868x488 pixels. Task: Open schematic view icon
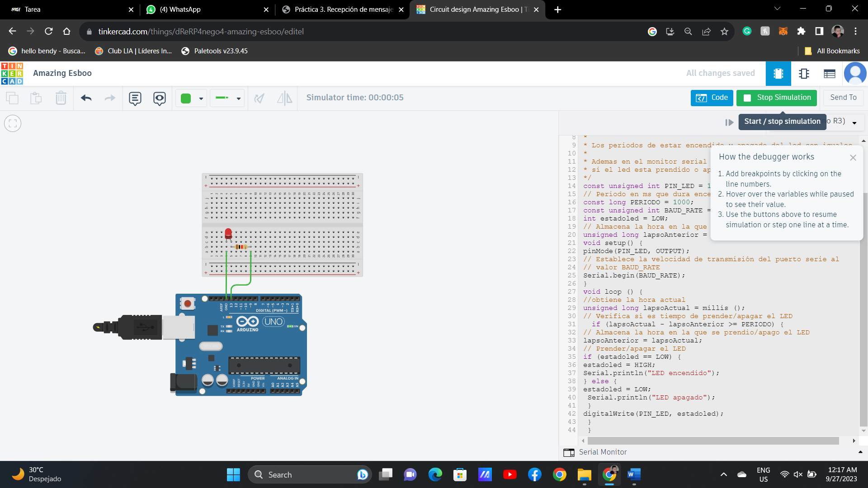[x=804, y=74]
